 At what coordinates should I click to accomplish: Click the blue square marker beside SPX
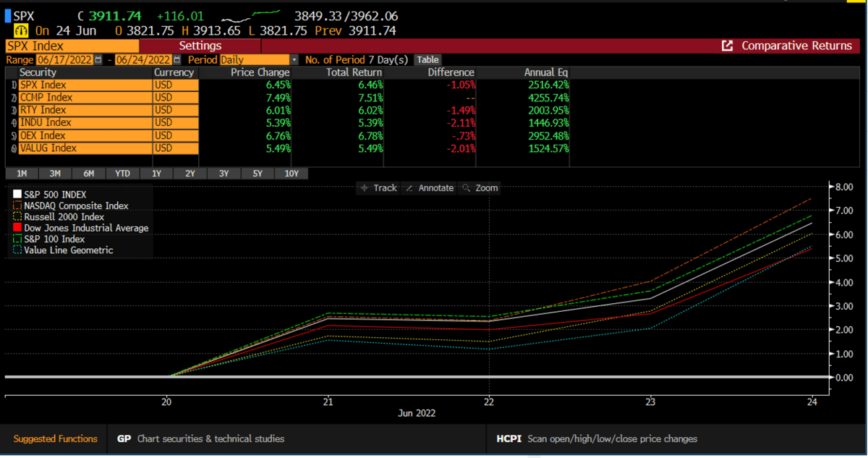(8, 16)
